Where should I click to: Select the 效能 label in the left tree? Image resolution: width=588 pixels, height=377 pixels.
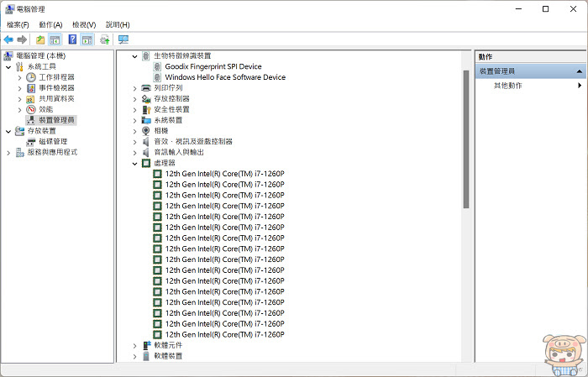(45, 109)
